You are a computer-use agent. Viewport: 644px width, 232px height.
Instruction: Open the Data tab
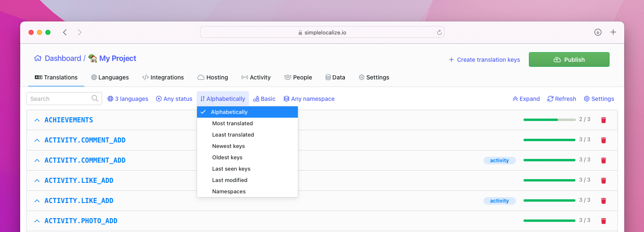pyautogui.click(x=335, y=77)
